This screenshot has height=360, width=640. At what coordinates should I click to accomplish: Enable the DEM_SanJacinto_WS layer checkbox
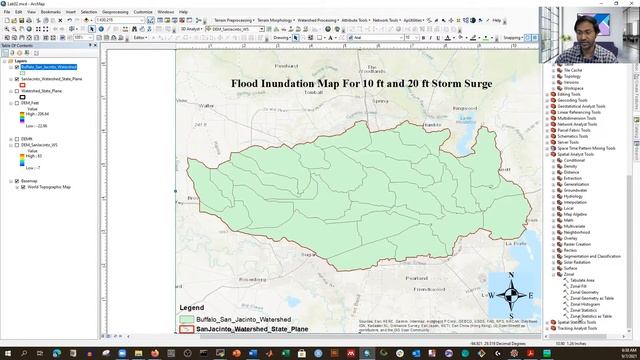coord(17,145)
